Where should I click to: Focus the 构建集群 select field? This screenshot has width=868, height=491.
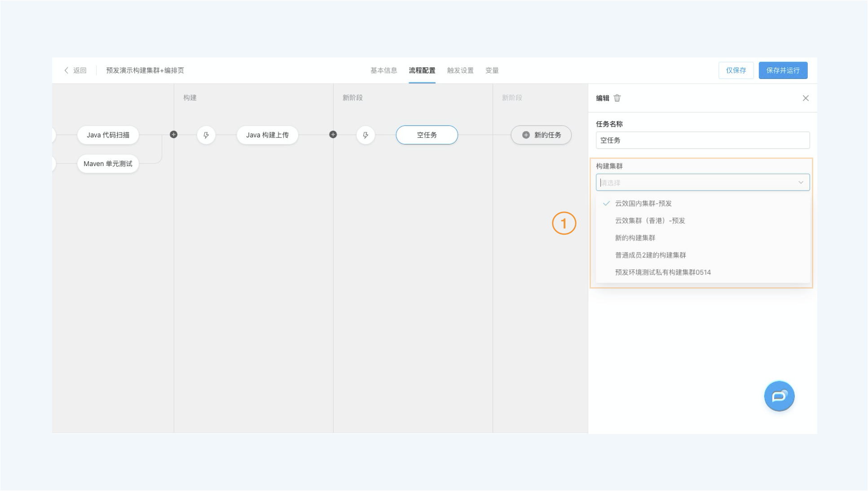tap(703, 182)
